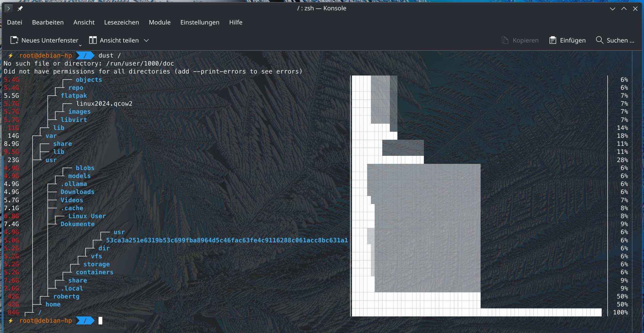644x333 pixels.
Task: Click the terminal prompt icon in titlebar
Action: pos(9,9)
